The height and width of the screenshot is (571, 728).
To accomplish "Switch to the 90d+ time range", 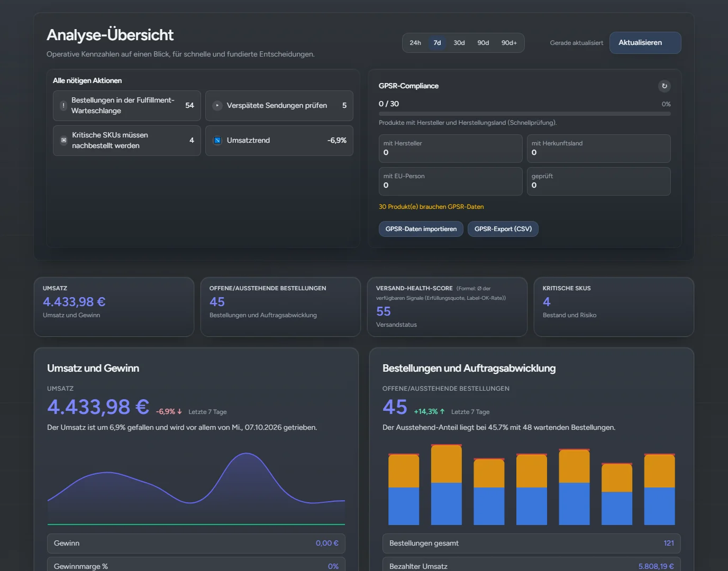I will 509,43.
